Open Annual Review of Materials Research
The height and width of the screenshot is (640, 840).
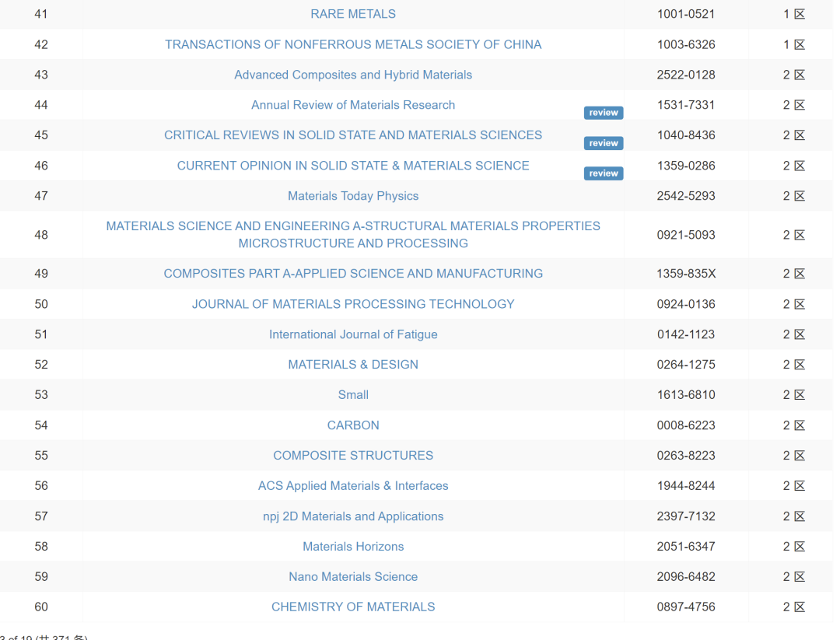(x=353, y=105)
